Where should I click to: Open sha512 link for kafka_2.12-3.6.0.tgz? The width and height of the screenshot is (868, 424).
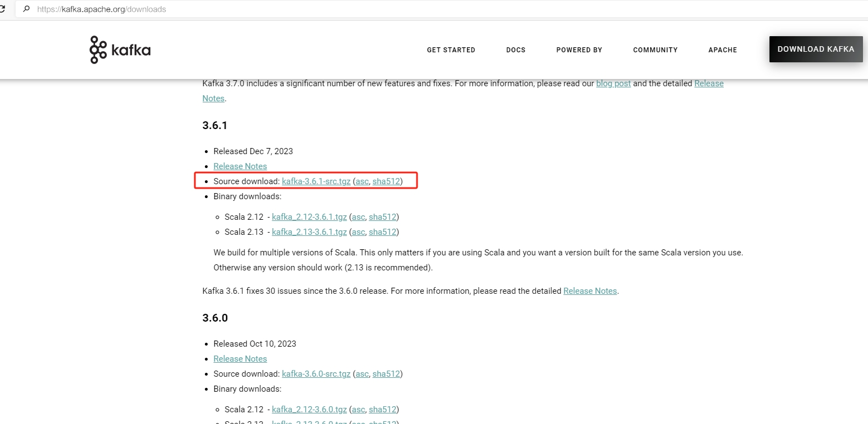382,410
